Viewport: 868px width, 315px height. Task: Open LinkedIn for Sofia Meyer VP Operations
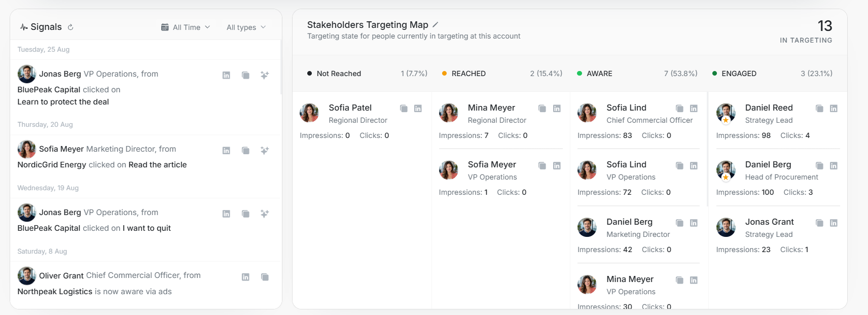point(557,166)
